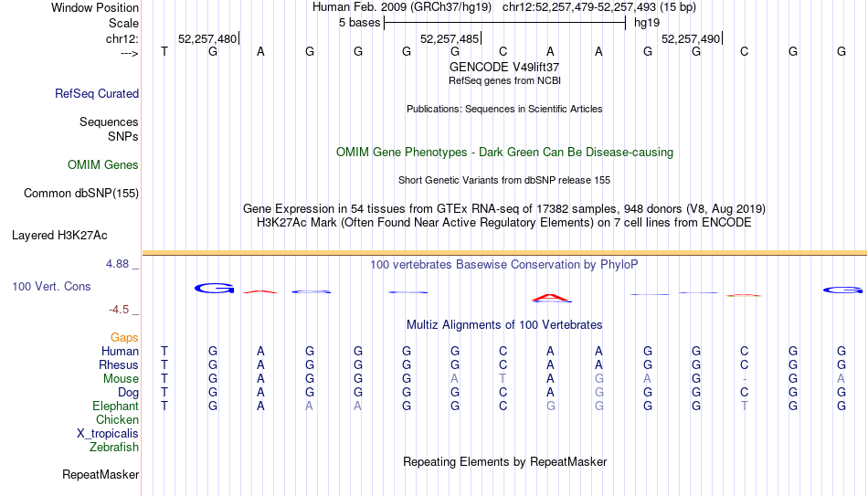Click the Scale label
This screenshot has width=868, height=496.
pos(124,23)
